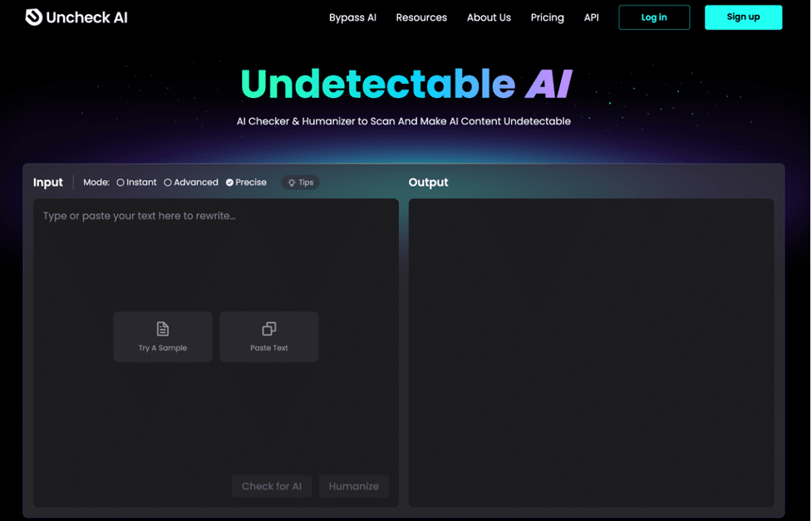Open the Bypass AI menu item
The width and height of the screenshot is (812, 521).
(352, 17)
